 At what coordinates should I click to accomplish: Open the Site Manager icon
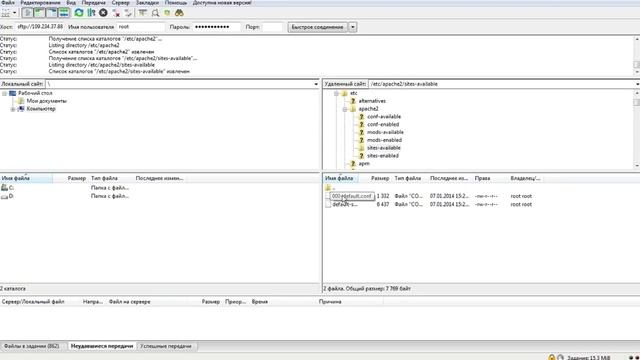(5, 13)
